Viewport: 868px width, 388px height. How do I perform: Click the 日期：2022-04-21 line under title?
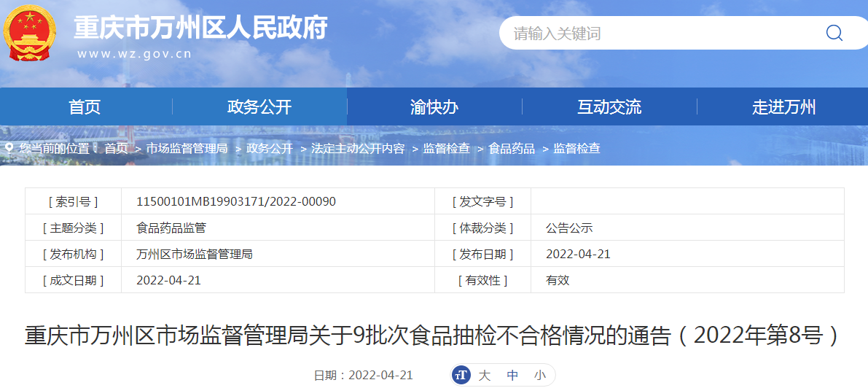[x=363, y=376]
